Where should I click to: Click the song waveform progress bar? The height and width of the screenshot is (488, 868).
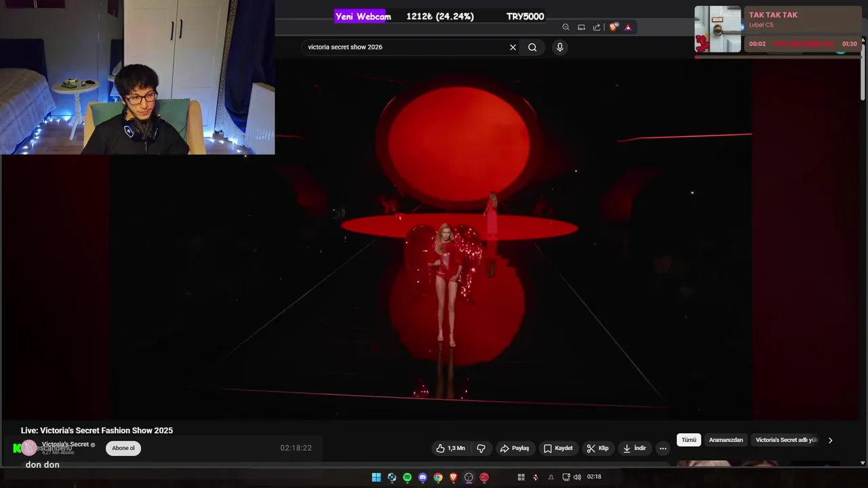[804, 43]
